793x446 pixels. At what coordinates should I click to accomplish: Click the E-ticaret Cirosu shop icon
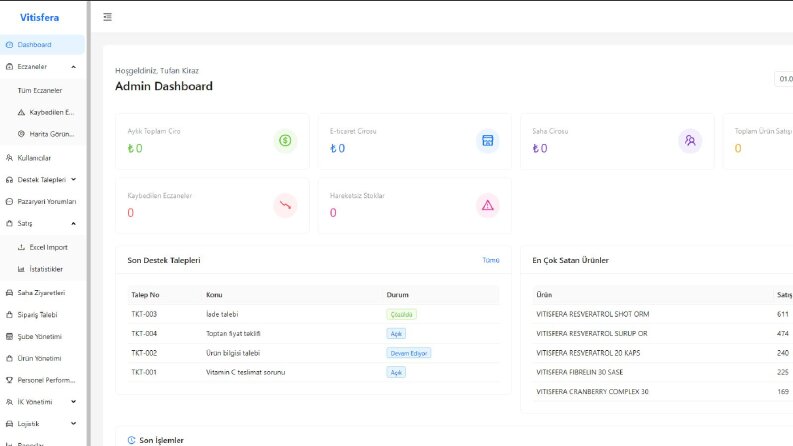488,141
